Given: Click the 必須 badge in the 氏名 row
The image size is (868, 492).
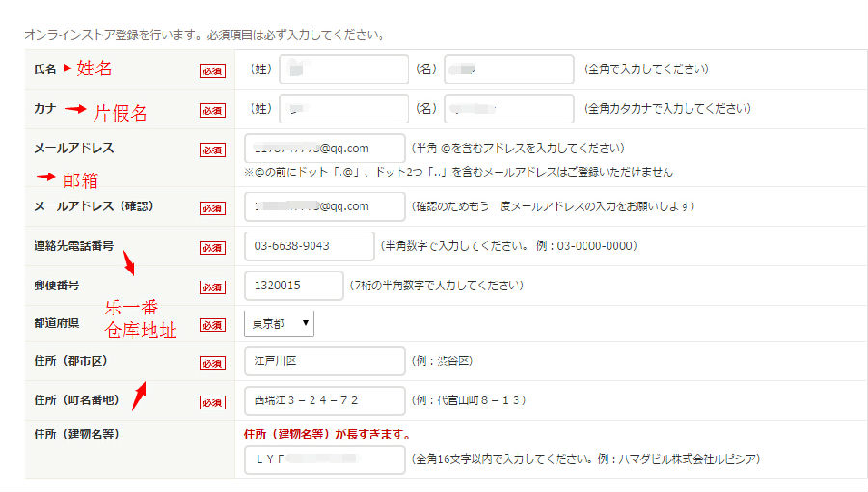Looking at the screenshot, I should click(x=212, y=70).
